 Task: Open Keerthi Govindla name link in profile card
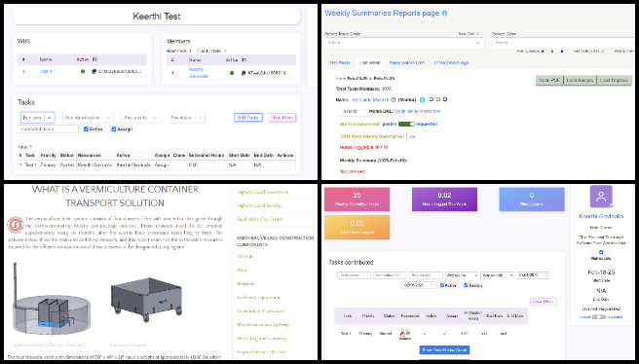click(601, 216)
